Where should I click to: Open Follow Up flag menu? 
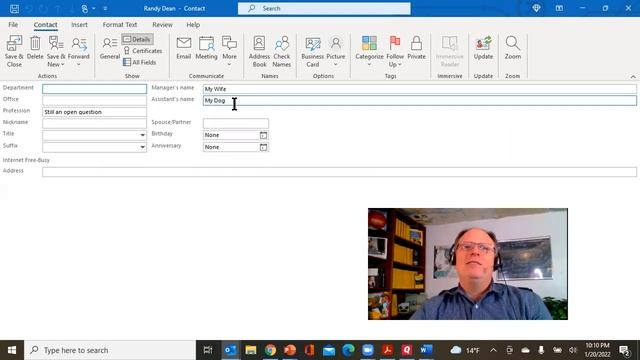point(395,51)
